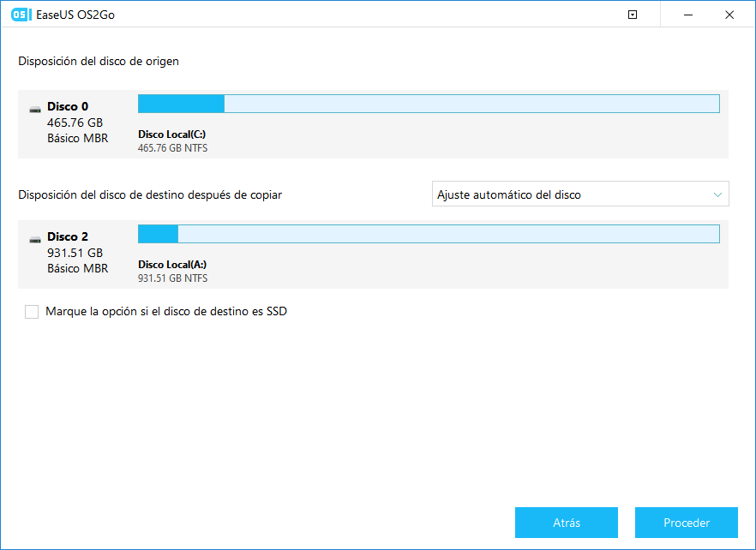Screen dimensions: 756x550
Task: Click the destination disk layout heading
Action: click(150, 195)
